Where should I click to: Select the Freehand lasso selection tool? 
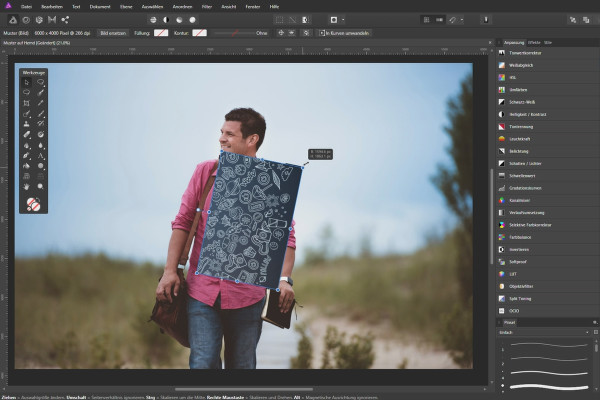click(41, 82)
